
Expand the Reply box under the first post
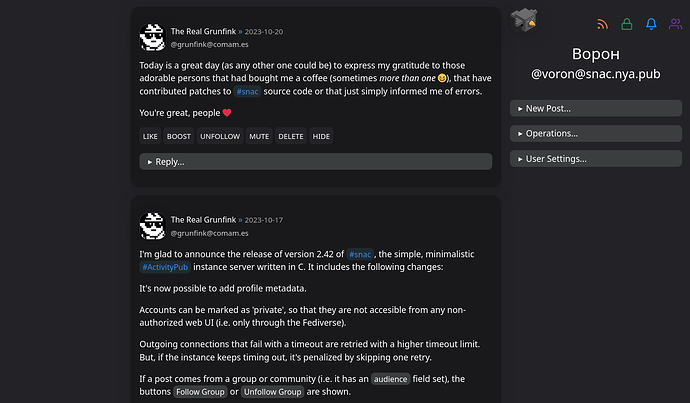click(x=316, y=161)
